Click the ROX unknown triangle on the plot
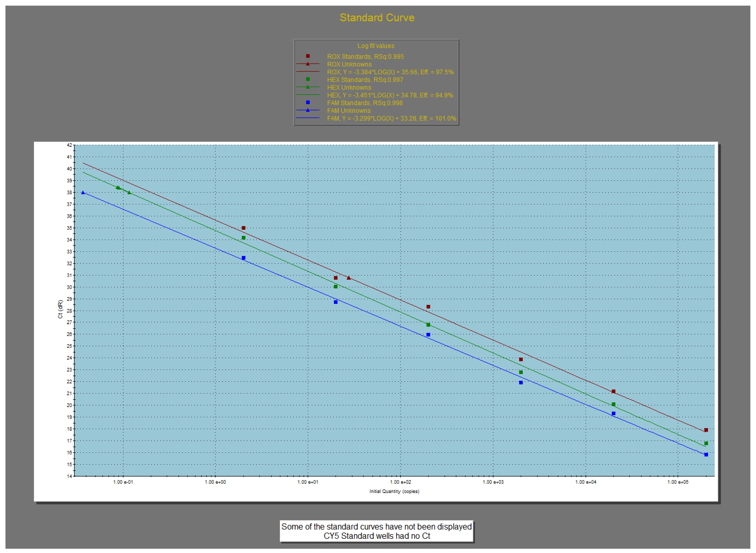 click(349, 278)
